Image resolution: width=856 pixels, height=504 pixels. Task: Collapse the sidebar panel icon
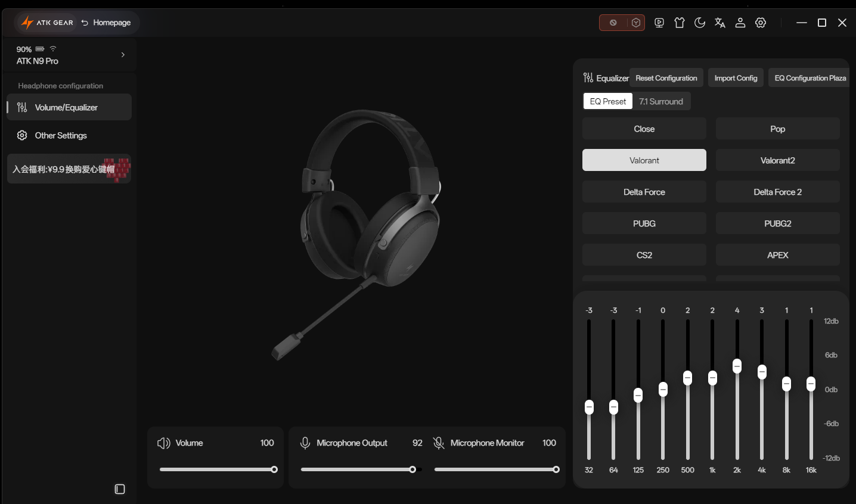pyautogui.click(x=120, y=489)
